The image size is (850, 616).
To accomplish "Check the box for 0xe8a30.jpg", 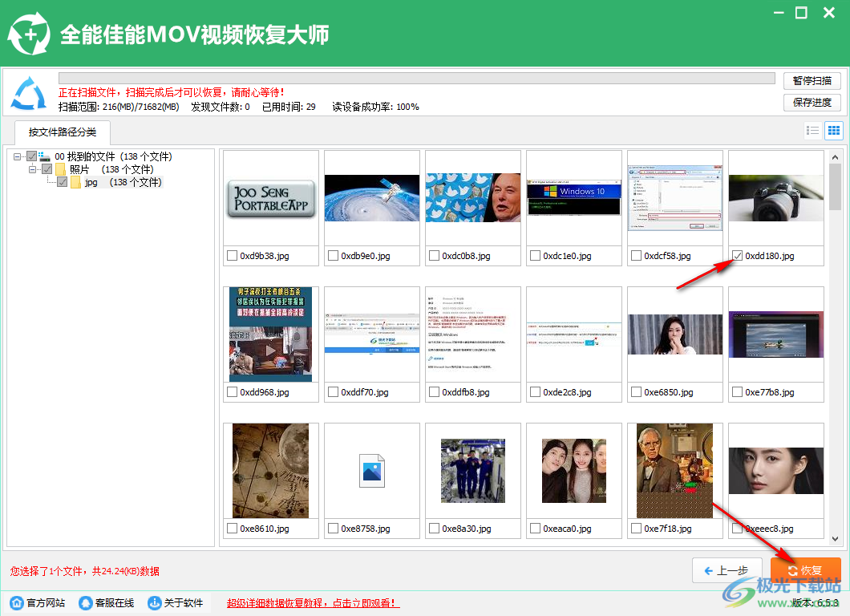I will (434, 528).
